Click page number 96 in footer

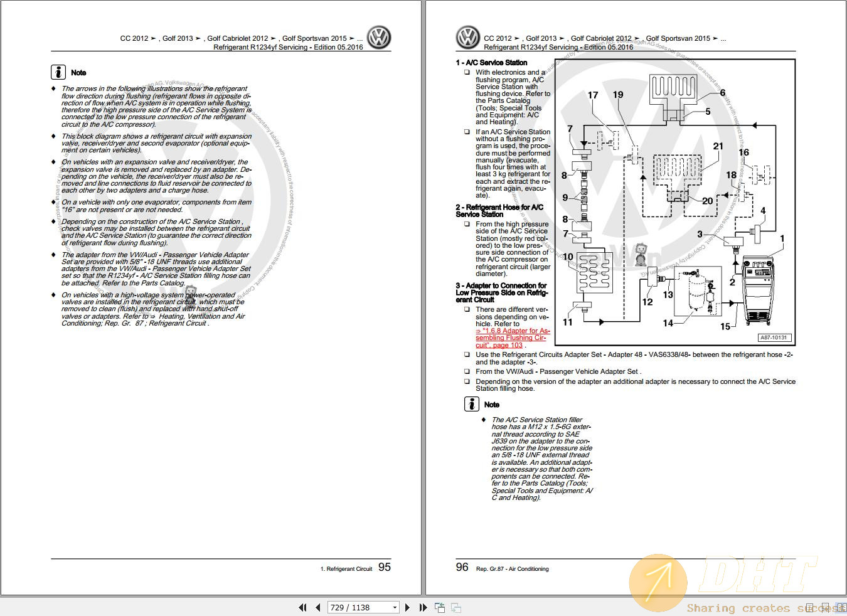click(x=462, y=567)
